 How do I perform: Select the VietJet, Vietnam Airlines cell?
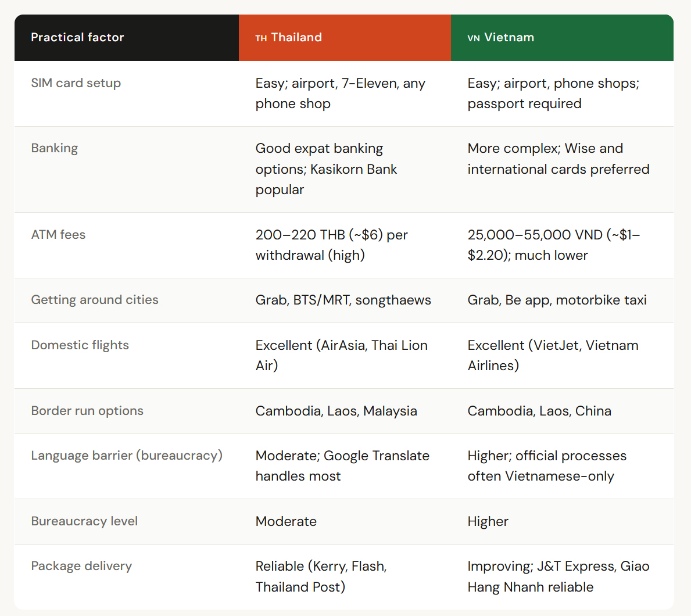[x=553, y=355]
